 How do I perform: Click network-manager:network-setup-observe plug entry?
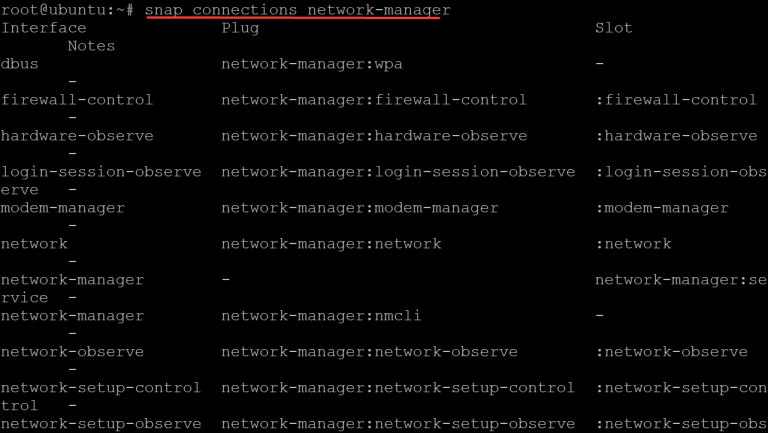coord(398,424)
